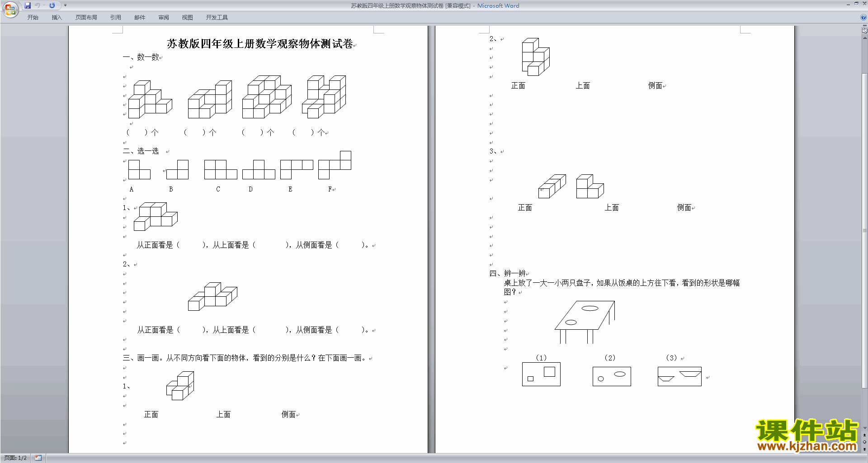Click shape option labeled B
The width and height of the screenshot is (868, 463).
[177, 169]
